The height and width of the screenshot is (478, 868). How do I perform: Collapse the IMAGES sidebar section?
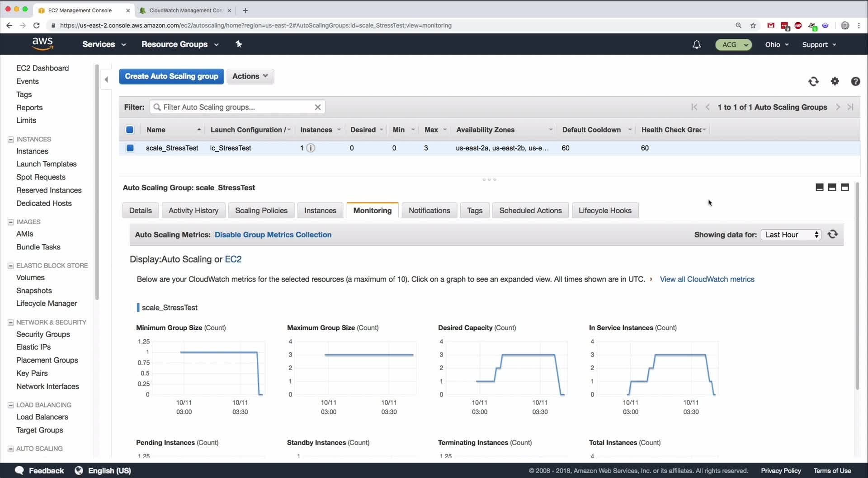pos(10,222)
